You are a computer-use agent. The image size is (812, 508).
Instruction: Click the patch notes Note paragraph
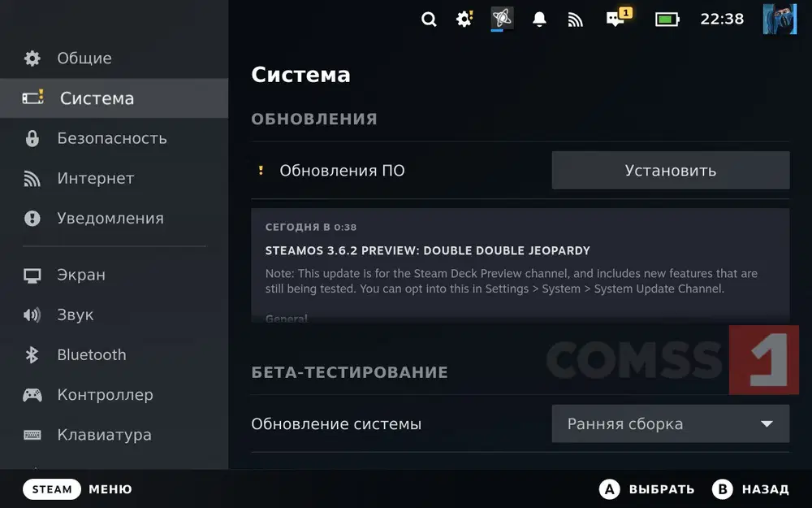(x=511, y=281)
